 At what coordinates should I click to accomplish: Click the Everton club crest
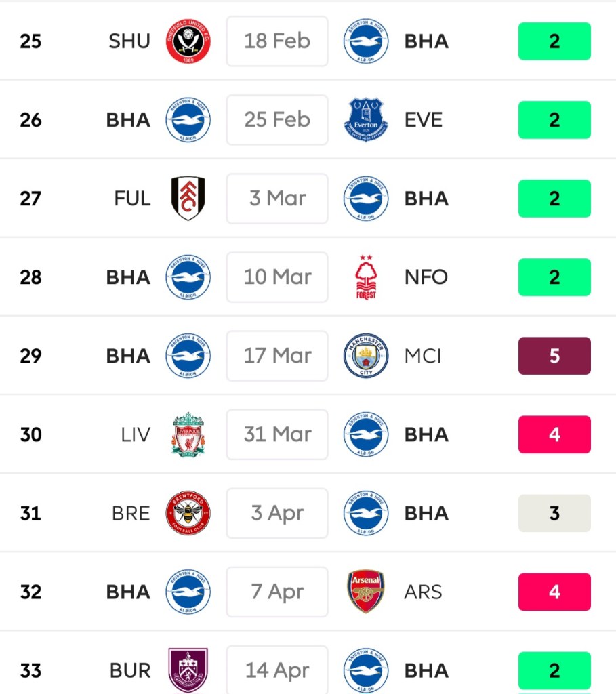point(366,120)
